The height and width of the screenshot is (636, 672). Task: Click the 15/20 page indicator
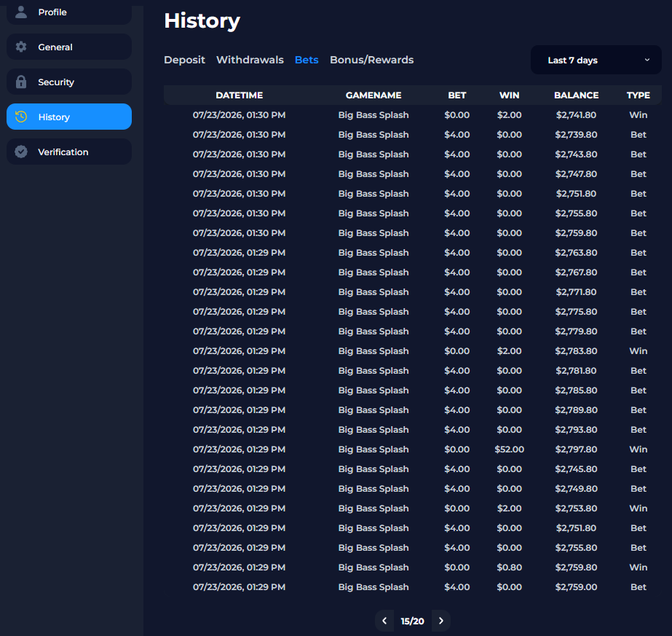pyautogui.click(x=412, y=621)
